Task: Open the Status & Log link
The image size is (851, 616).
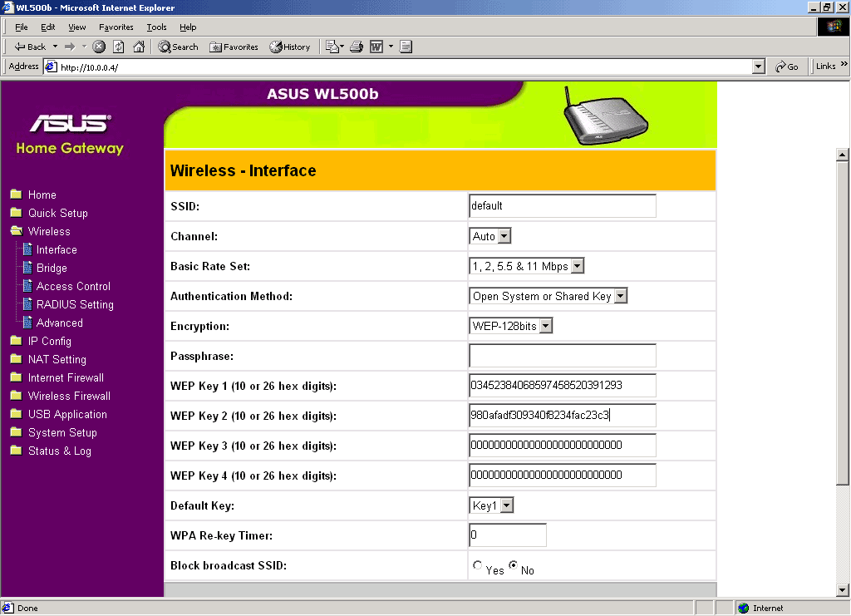Action: [60, 451]
